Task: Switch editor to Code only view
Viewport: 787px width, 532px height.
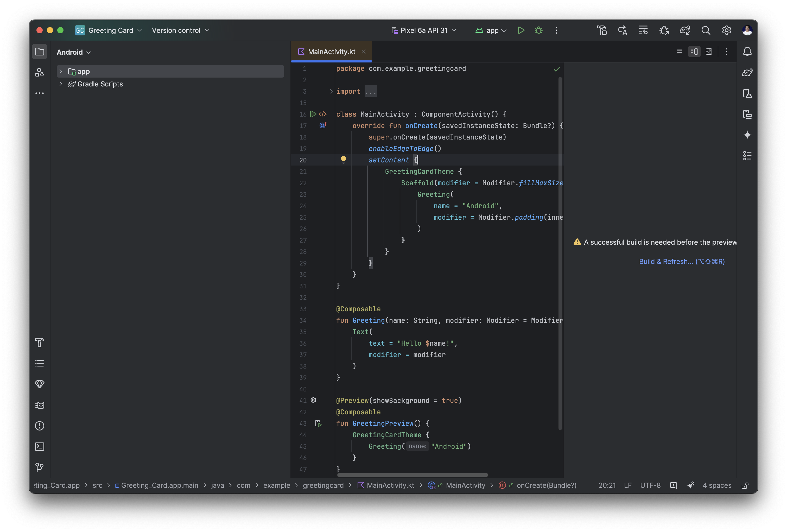Action: point(679,52)
